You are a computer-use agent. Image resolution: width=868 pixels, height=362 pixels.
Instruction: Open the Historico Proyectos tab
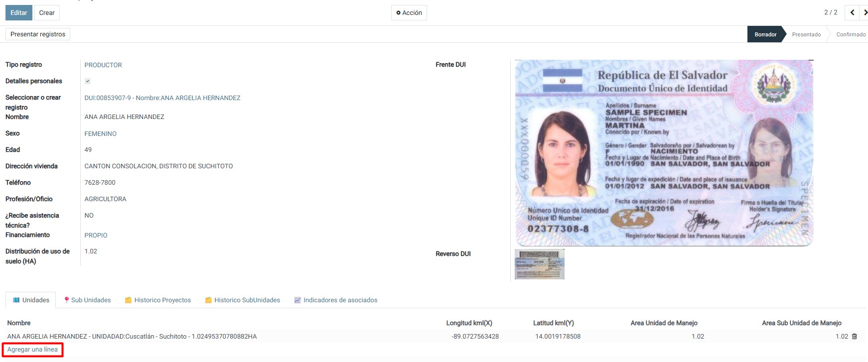point(157,300)
